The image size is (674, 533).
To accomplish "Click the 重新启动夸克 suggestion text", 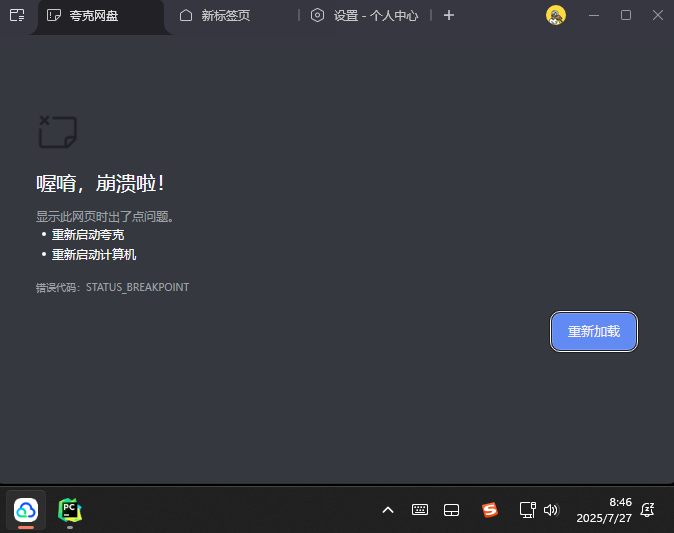I will click(88, 235).
